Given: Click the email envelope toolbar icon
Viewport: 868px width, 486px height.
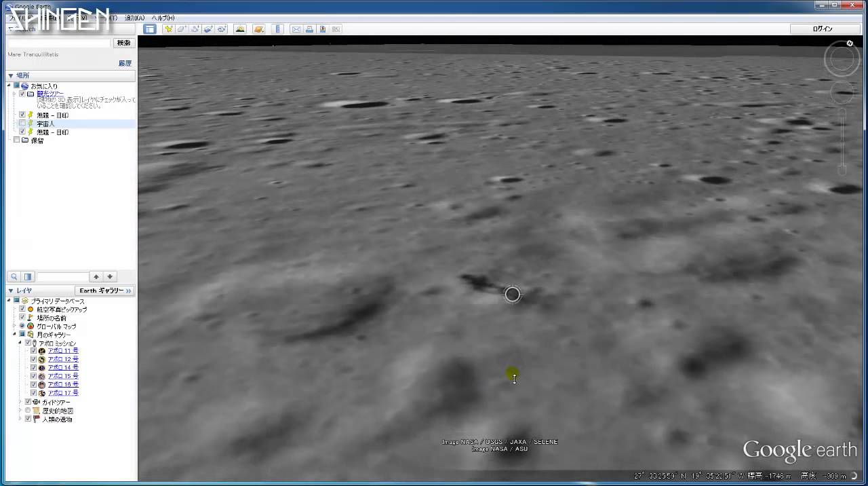Looking at the screenshot, I should (296, 29).
